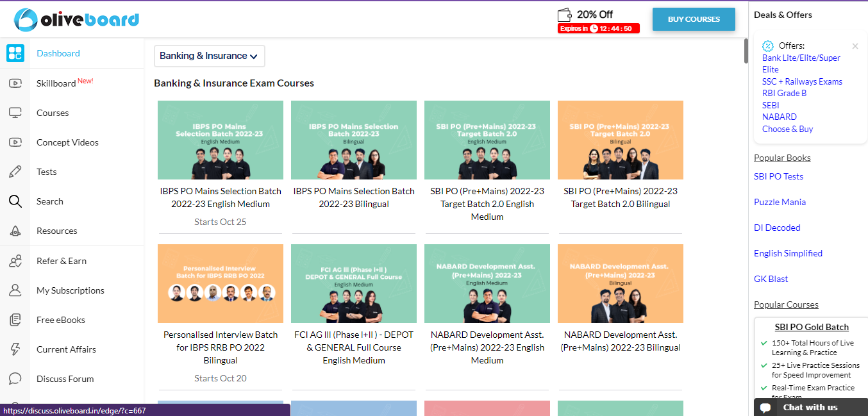The width and height of the screenshot is (868, 416).
Task: Click the 'Popular Courses' heading
Action: click(786, 304)
